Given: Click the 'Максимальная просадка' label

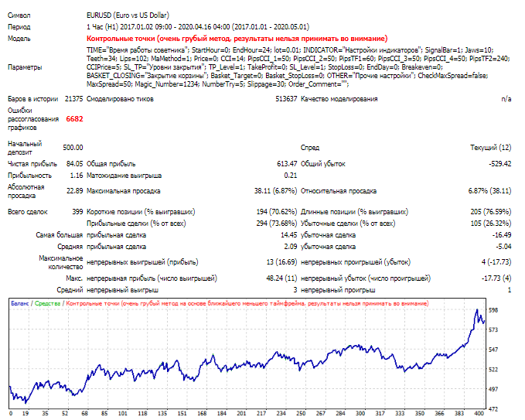Looking at the screenshot, I should coord(123,191).
